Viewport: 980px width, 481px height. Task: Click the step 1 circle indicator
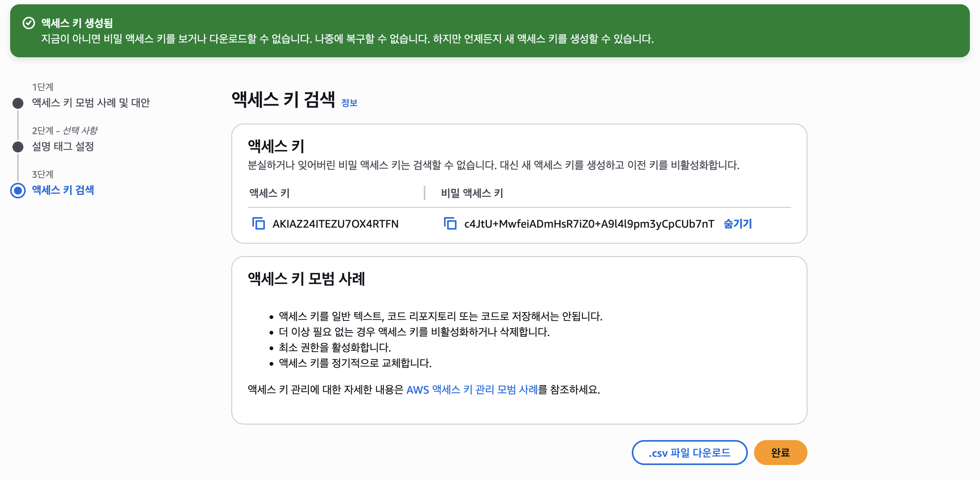[18, 103]
